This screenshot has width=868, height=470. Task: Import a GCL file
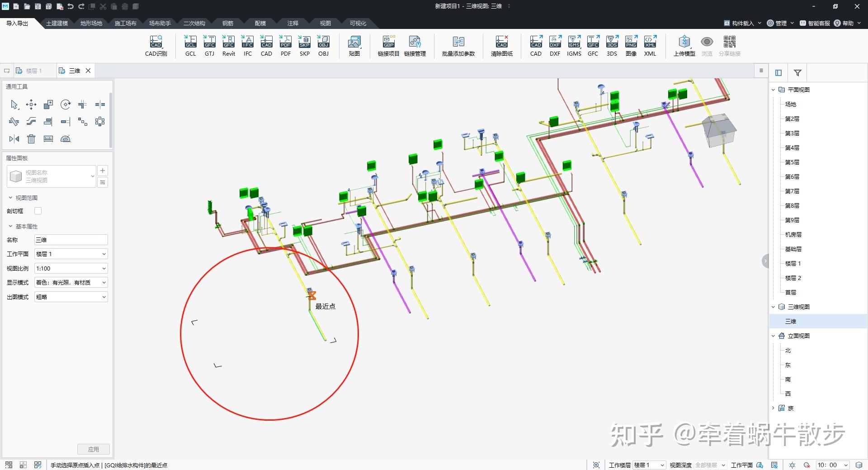[x=190, y=46]
